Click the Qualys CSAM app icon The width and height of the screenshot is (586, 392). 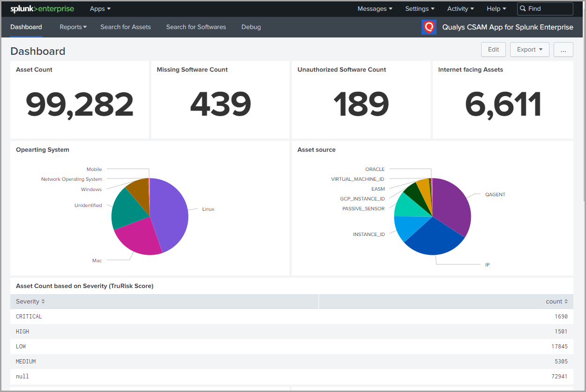click(429, 27)
